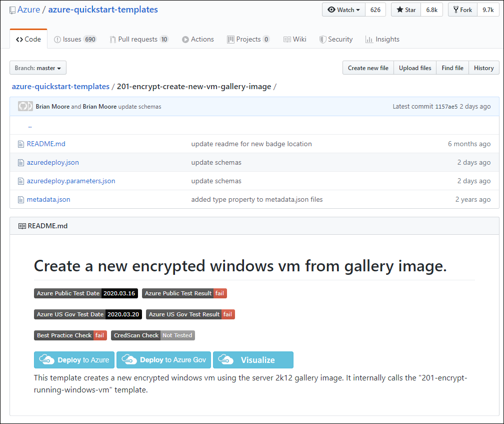Viewport: 504px width, 424px height.
Task: Click the Projects board icon
Action: pyautogui.click(x=230, y=40)
